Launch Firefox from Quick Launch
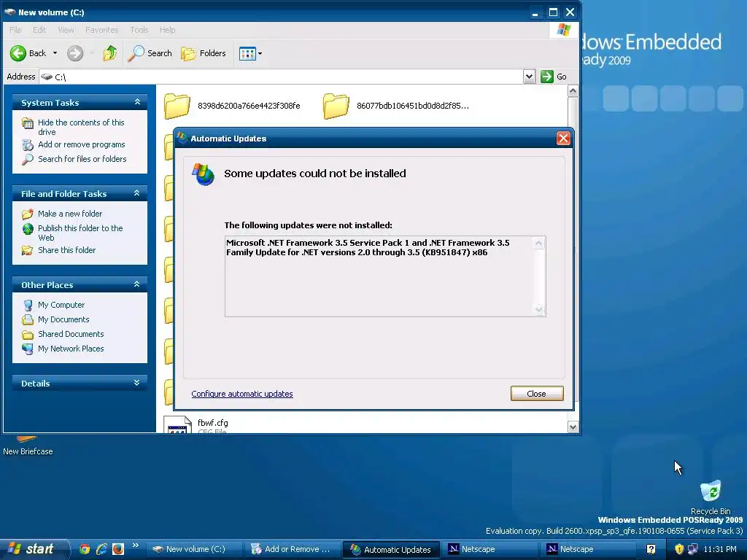Image resolution: width=747 pixels, height=560 pixels. click(x=118, y=549)
